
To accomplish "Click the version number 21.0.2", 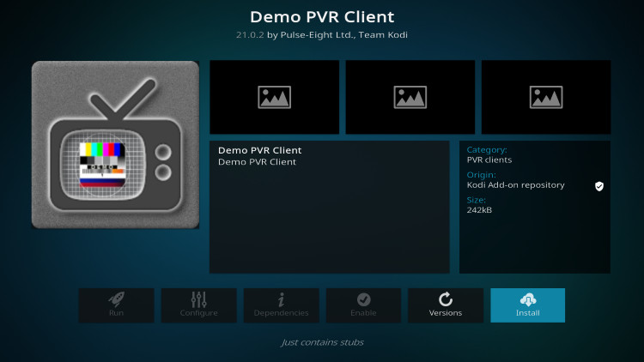I will tap(250, 35).
